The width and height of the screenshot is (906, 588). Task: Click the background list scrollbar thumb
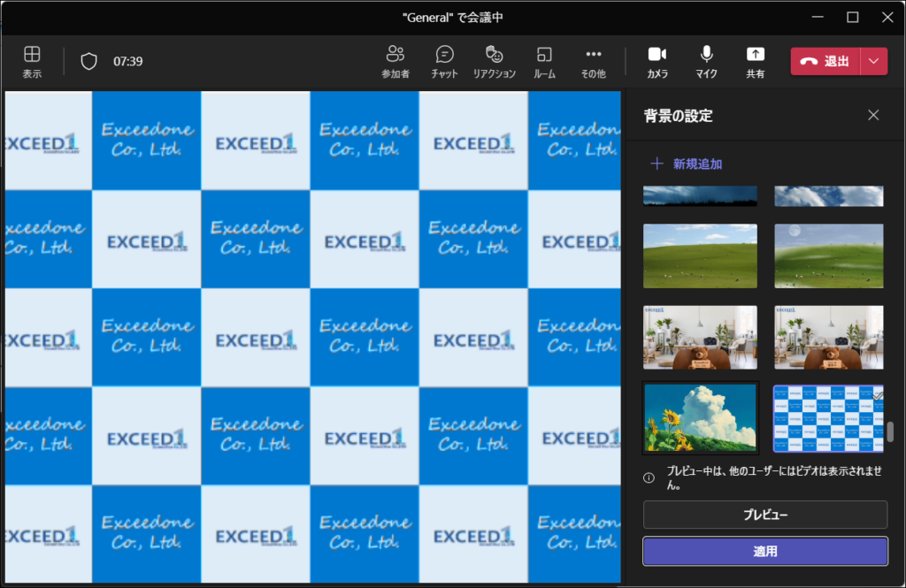coord(890,432)
